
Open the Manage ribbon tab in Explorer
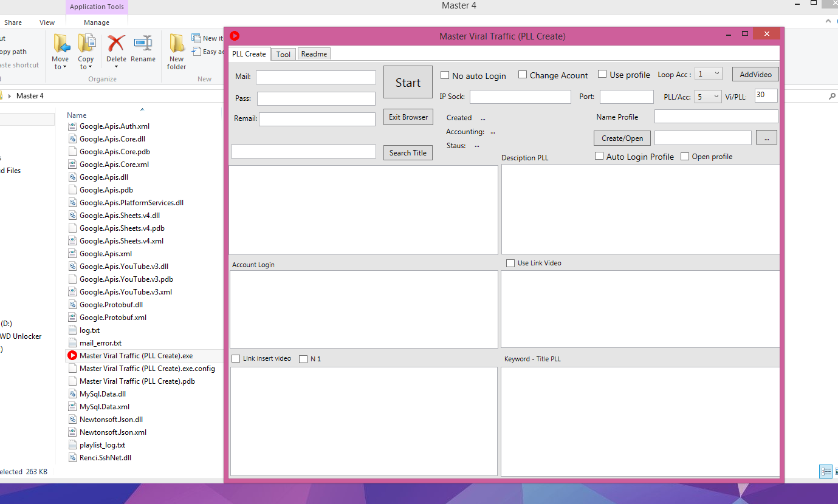97,22
